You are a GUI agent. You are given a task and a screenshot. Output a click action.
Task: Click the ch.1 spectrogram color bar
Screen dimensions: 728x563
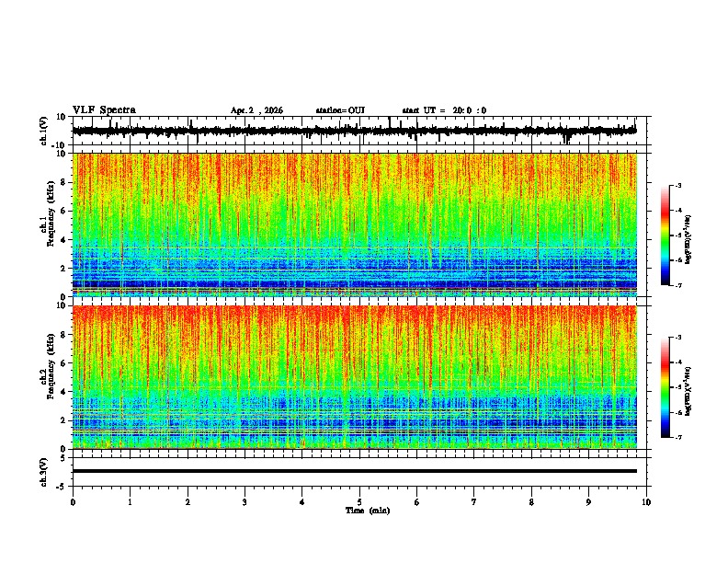point(665,236)
